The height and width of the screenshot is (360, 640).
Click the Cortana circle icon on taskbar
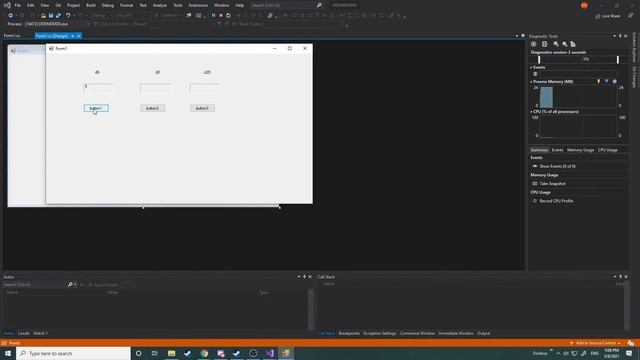(139, 353)
